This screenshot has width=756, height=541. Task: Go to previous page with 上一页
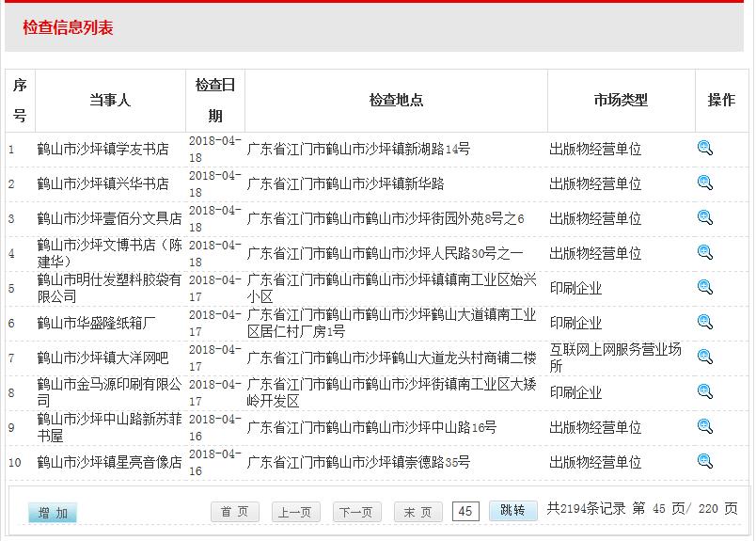295,512
